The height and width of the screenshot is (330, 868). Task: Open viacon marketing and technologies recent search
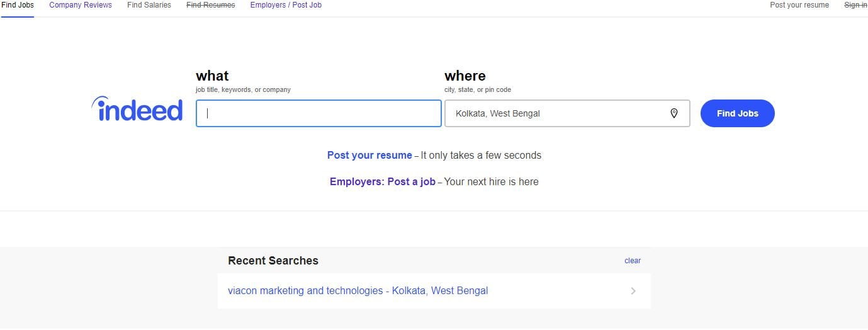(358, 291)
